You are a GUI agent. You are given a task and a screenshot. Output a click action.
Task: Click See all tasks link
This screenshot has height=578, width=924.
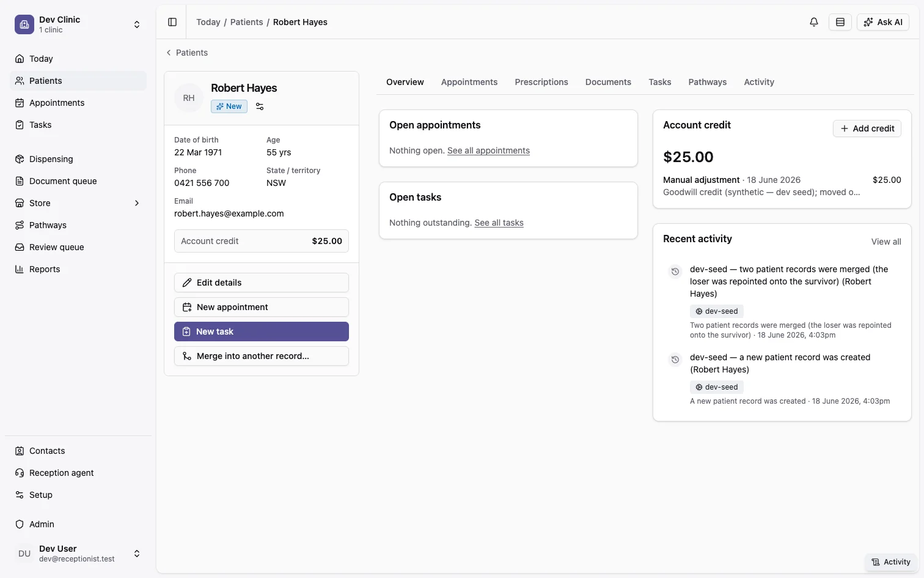(x=499, y=223)
